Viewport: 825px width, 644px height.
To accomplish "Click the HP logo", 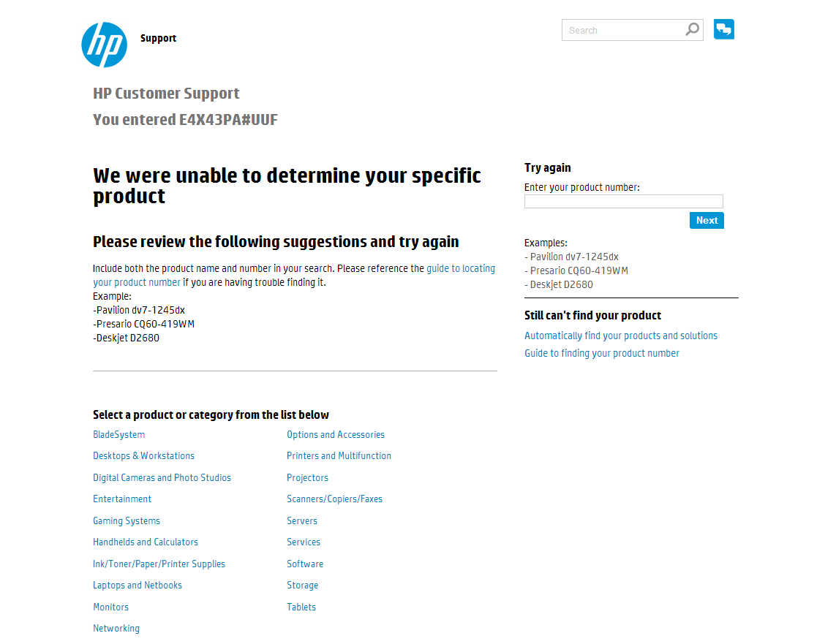I will (x=104, y=45).
